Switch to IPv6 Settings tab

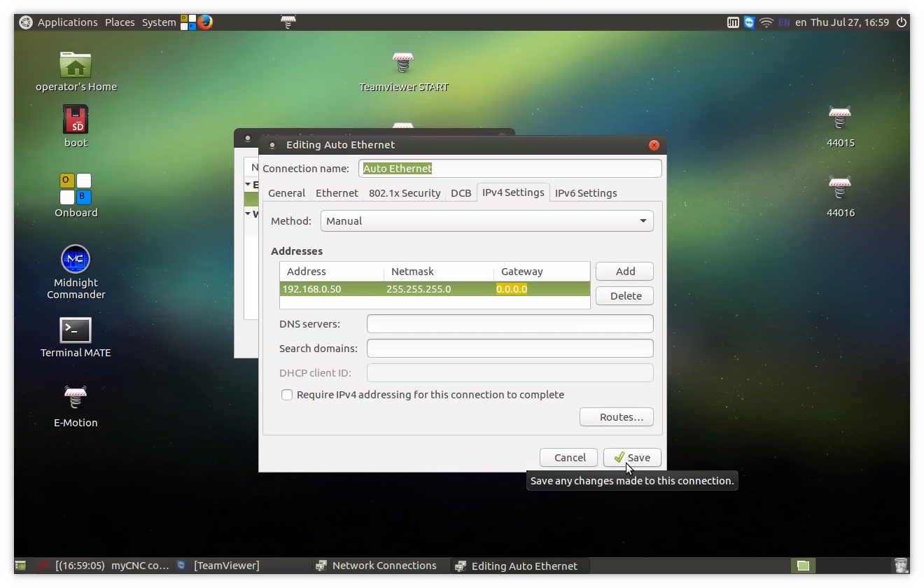pos(586,193)
